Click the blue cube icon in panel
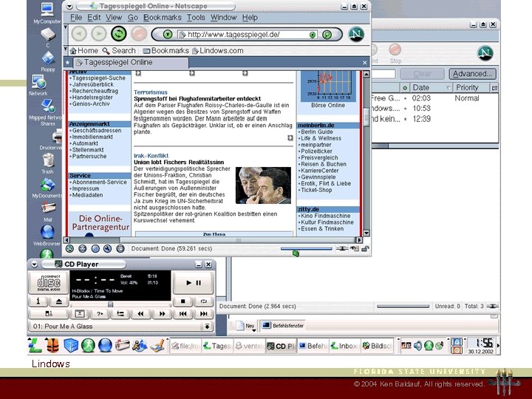Image resolution: width=532 pixels, height=399 pixels. point(71,345)
